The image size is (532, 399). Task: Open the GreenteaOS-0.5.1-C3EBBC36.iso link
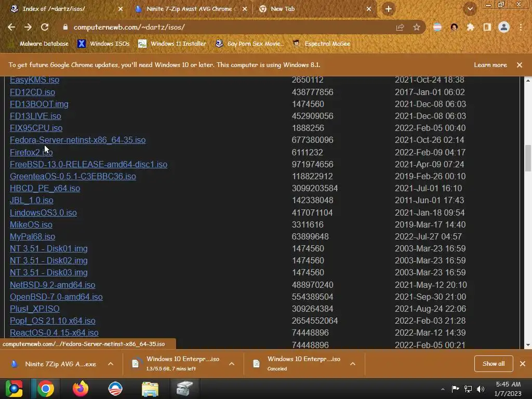73,177
